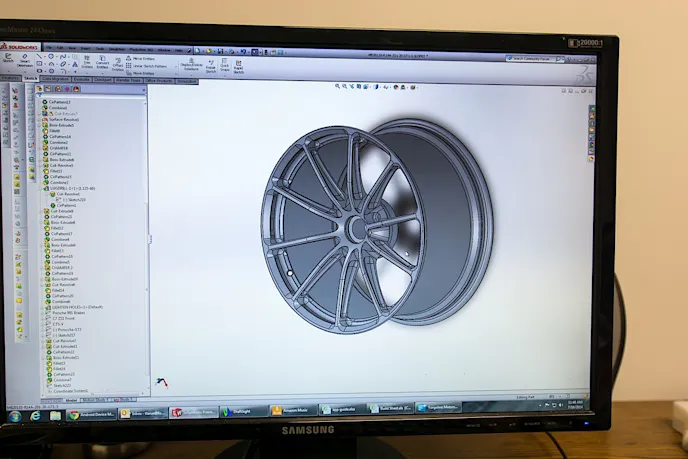Click Zoom to Fit in view toolbar
Image resolution: width=688 pixels, height=459 pixels.
pyautogui.click(x=338, y=87)
